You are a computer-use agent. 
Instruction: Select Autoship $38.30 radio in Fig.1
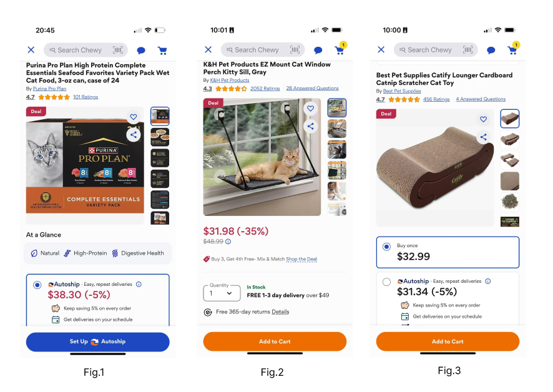37,285
